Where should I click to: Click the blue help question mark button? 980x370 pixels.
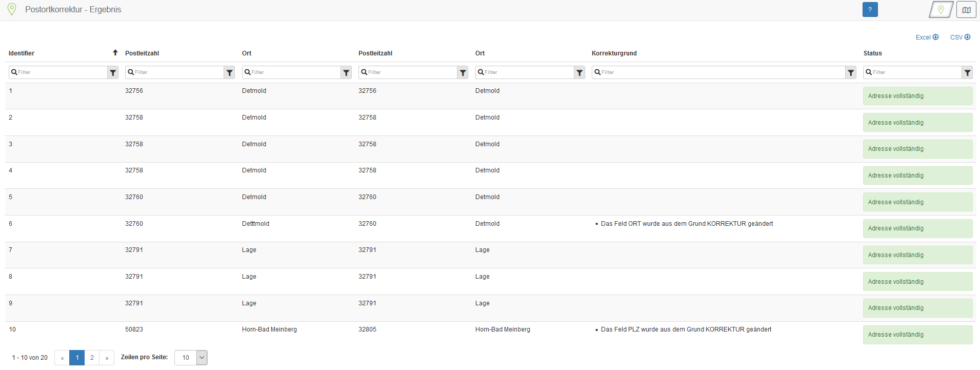point(870,10)
